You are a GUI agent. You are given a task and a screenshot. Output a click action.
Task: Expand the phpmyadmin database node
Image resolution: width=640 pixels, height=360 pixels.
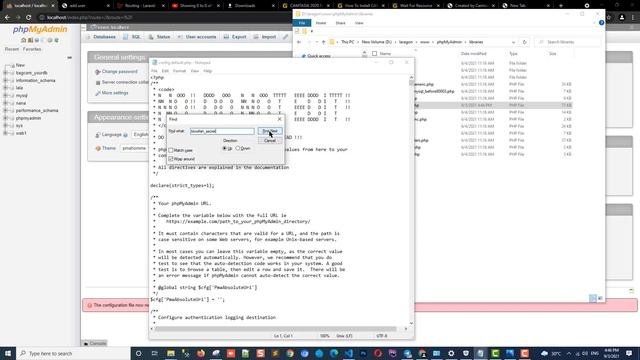click(x=5, y=118)
